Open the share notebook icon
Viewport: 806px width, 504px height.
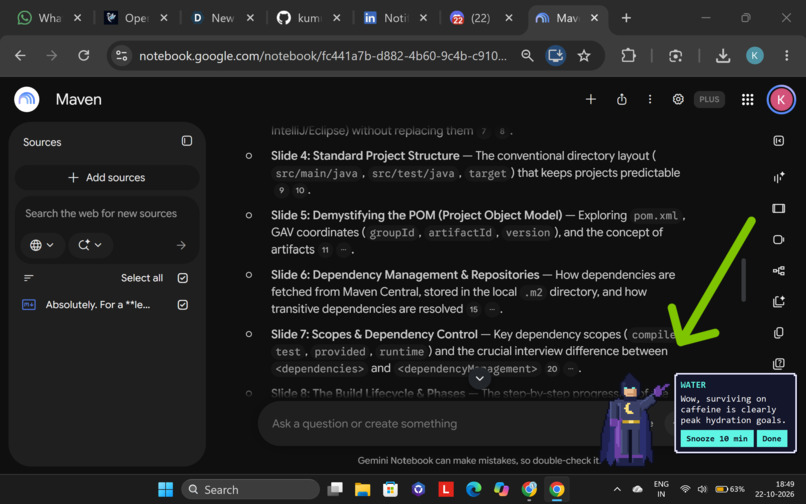pos(621,99)
